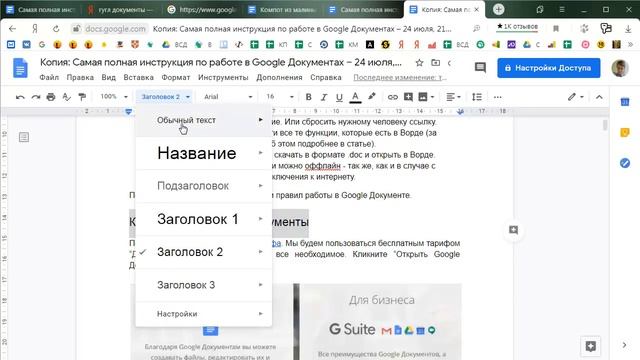Open the Вставка menu
This screenshot has width=640, height=360.
138,78
